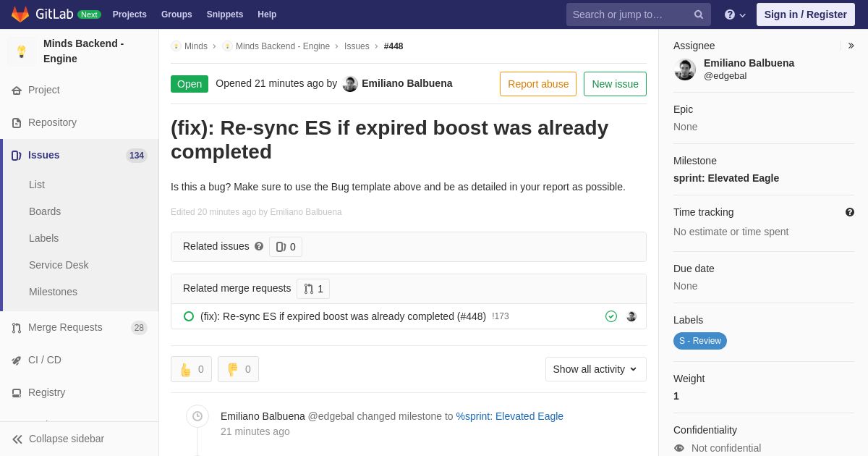Screen dimensions: 868x456
Task: Click the Issues breadcrumb link
Action: pos(357,46)
